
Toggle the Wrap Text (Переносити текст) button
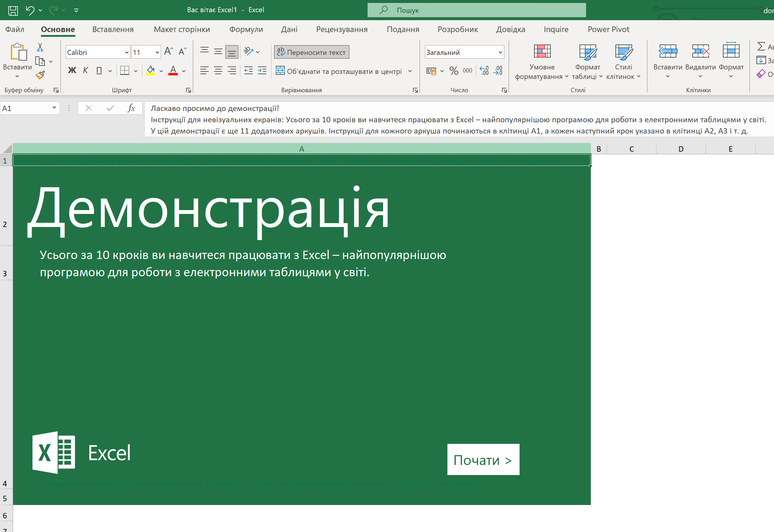click(311, 52)
